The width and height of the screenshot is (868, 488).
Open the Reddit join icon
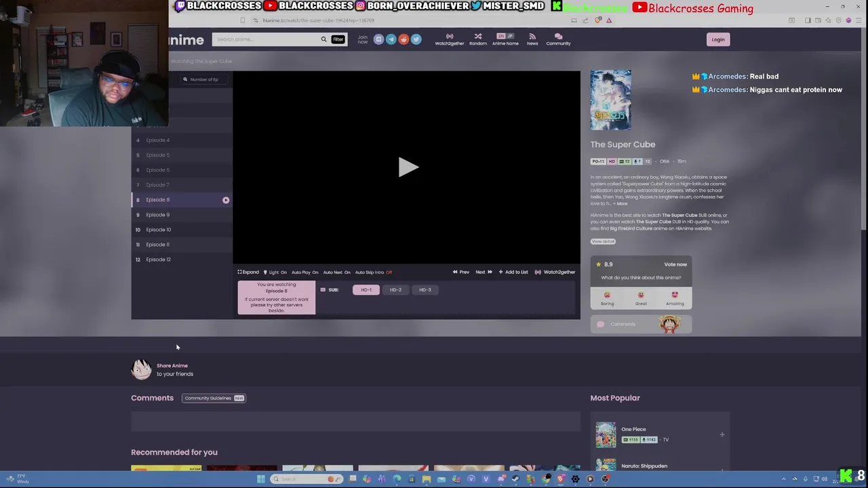pos(403,39)
